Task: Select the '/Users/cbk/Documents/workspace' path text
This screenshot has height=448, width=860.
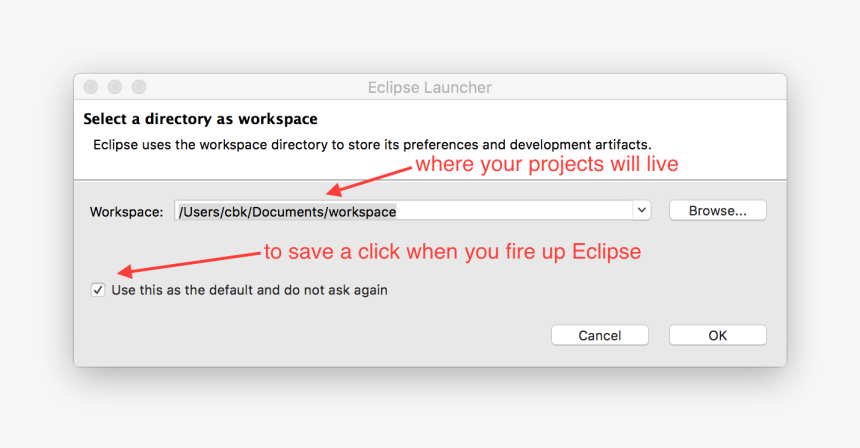Action: tap(287, 211)
